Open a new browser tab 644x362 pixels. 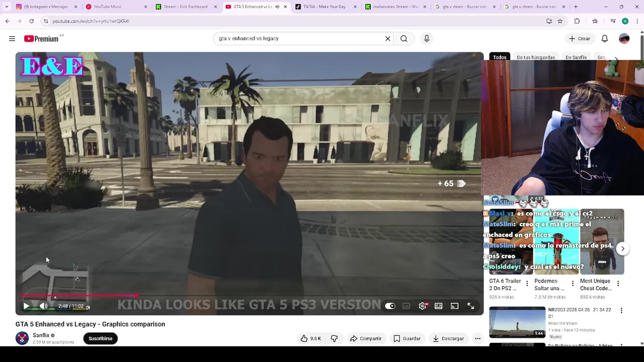(576, 7)
